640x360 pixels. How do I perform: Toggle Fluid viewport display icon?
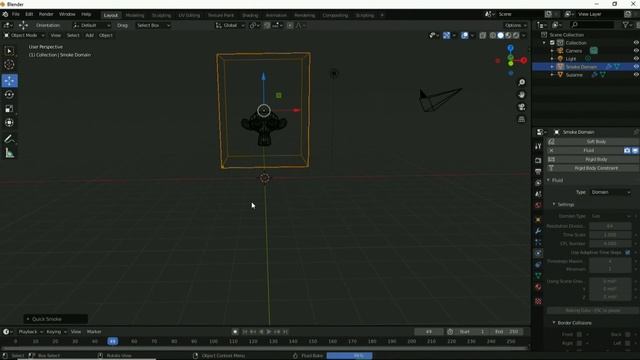coord(635,151)
